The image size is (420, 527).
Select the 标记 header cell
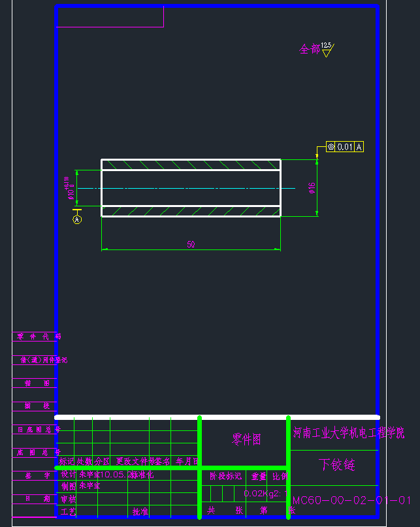point(67,462)
